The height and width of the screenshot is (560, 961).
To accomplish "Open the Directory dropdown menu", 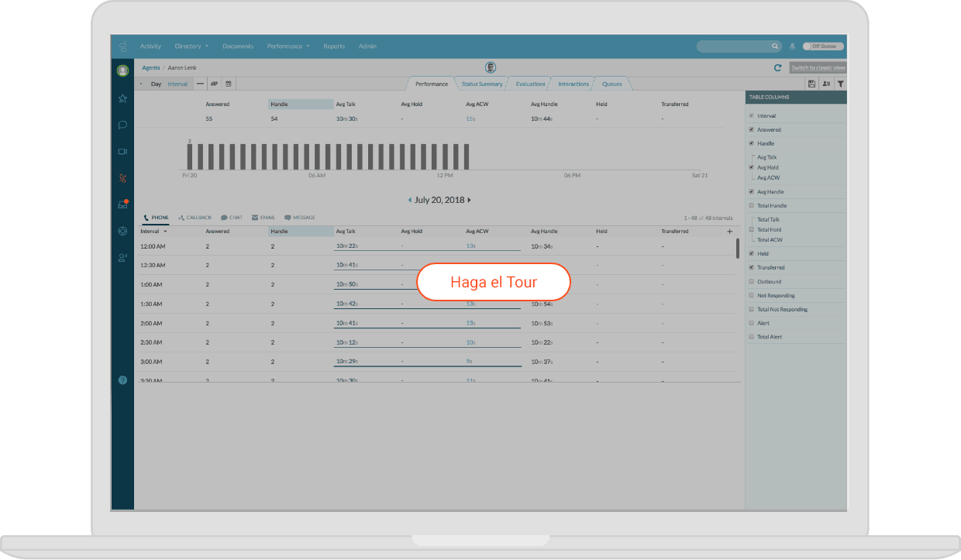I will point(191,46).
